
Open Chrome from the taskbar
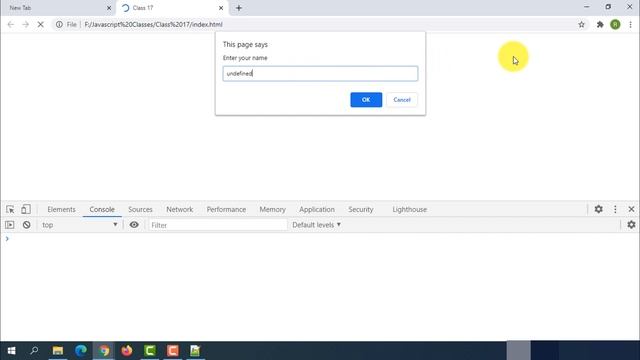(104, 351)
